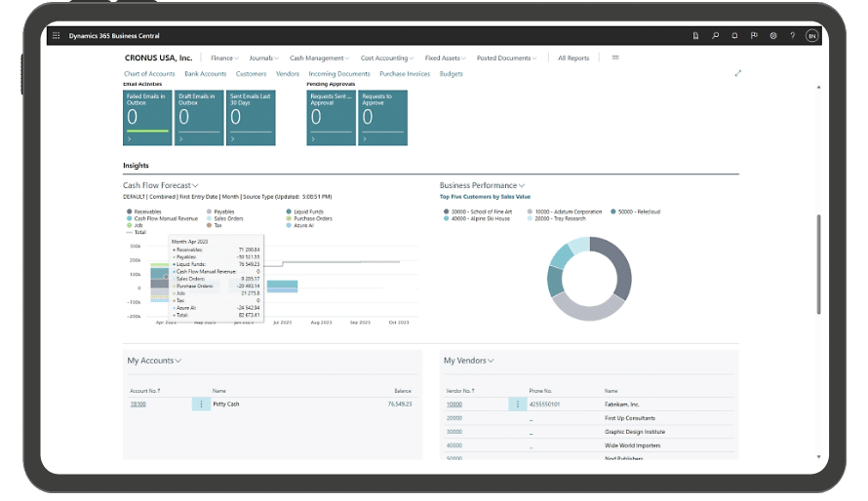Click the Top Five Customers by Sales Value caption
Image resolution: width=868 pixels, height=501 pixels.
(485, 197)
